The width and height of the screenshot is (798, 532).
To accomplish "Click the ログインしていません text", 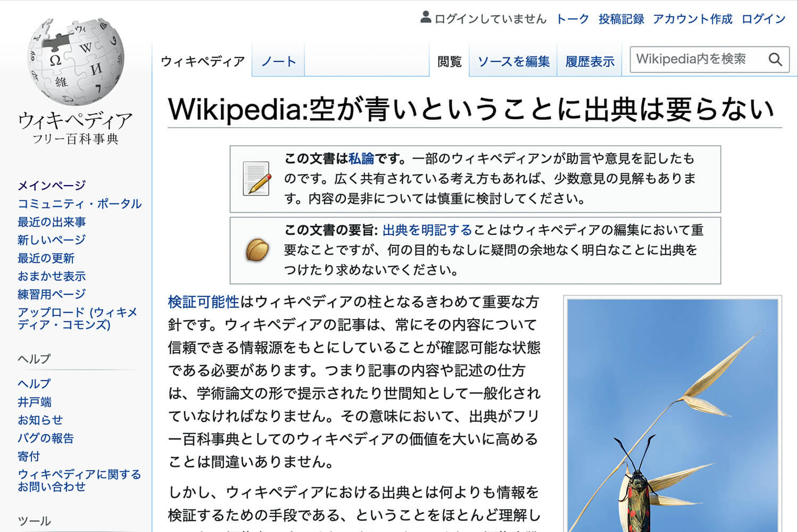I will click(x=491, y=19).
